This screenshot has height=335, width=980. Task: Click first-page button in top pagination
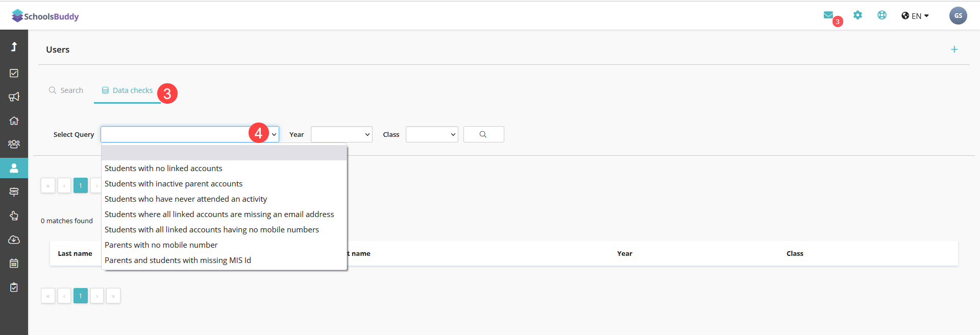[x=48, y=185]
